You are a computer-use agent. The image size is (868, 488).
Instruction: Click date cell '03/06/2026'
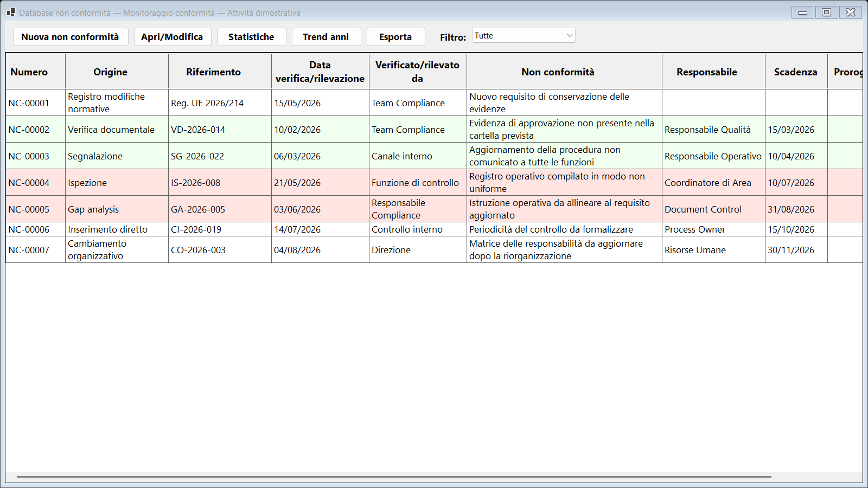[320, 209]
